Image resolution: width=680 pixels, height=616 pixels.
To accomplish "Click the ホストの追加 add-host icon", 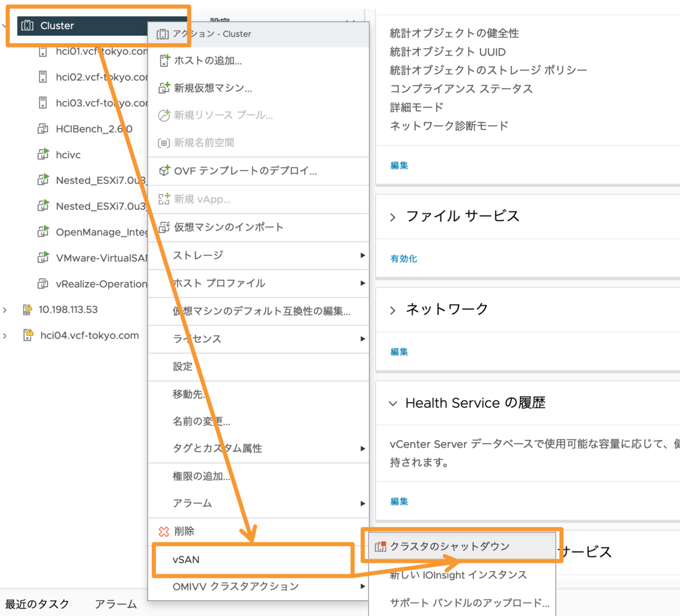I will coord(164,61).
